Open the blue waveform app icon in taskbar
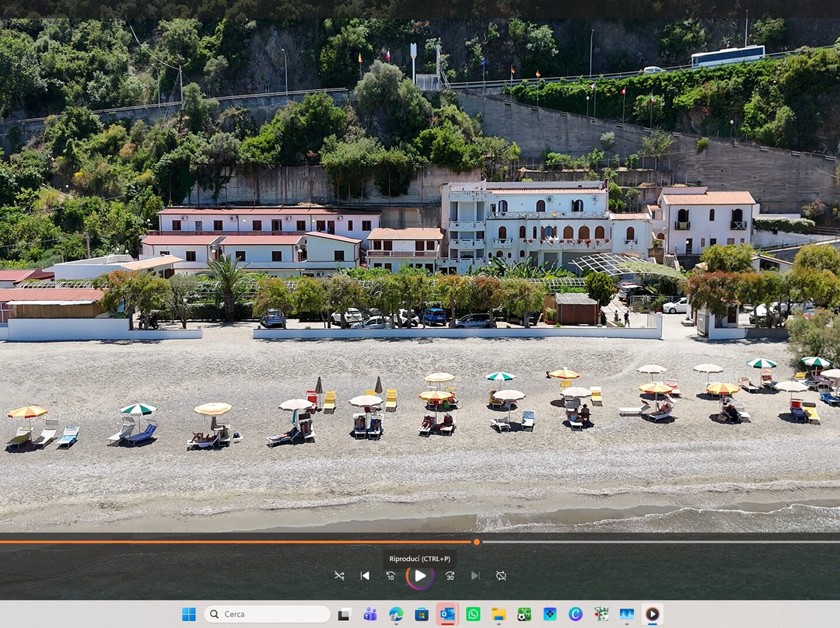This screenshot has width=840, height=628. pyautogui.click(x=627, y=614)
